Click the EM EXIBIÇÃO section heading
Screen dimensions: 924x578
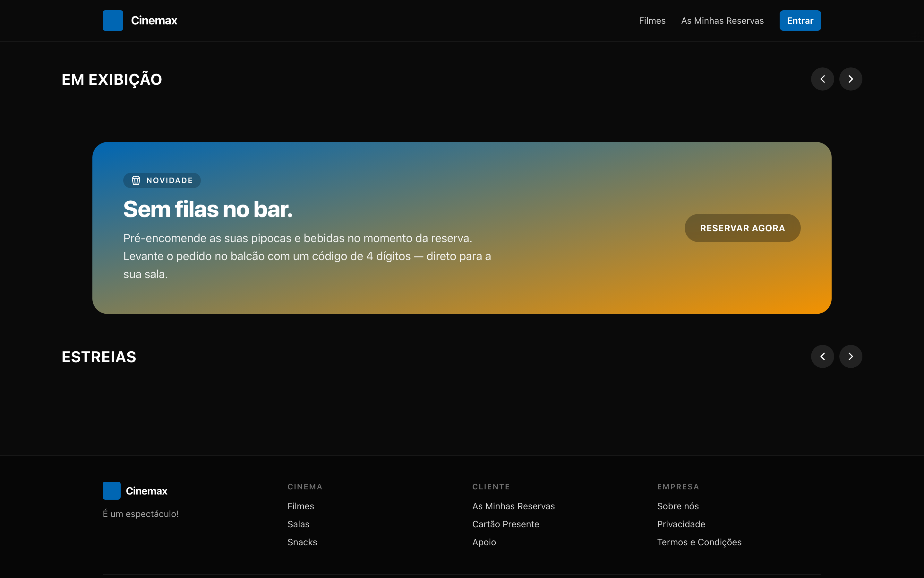(x=112, y=80)
